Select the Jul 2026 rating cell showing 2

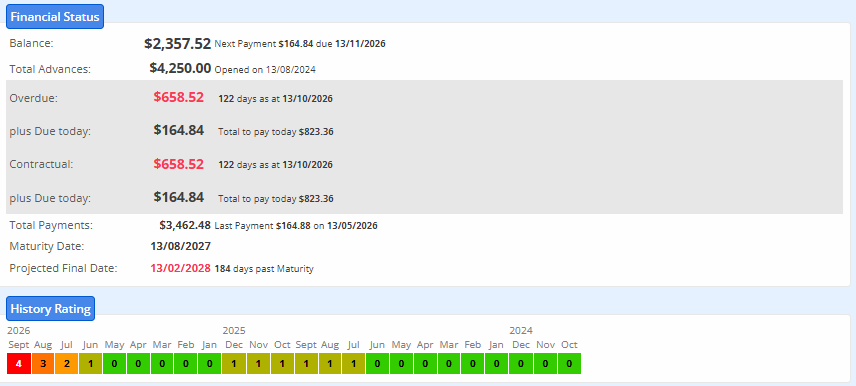(67, 364)
